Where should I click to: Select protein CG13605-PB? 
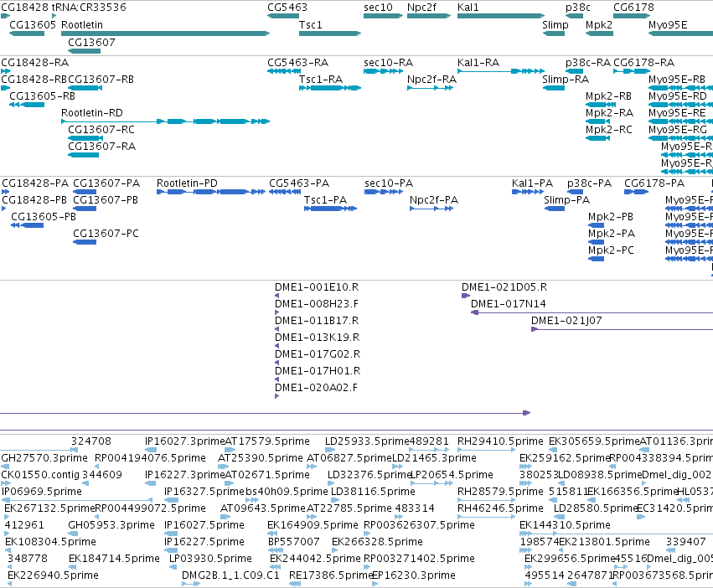point(28,225)
